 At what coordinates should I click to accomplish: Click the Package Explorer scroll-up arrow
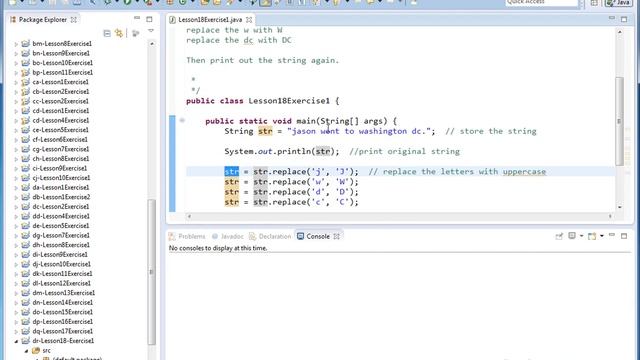tap(151, 44)
